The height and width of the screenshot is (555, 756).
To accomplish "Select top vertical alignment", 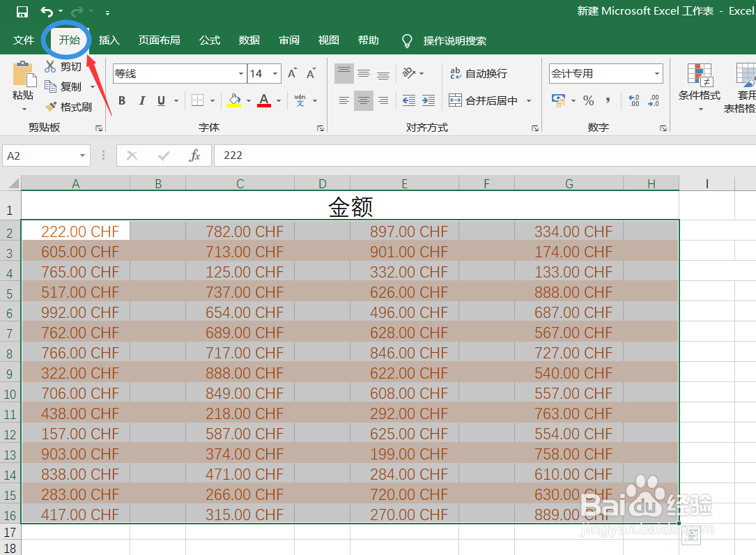I will pos(344,73).
